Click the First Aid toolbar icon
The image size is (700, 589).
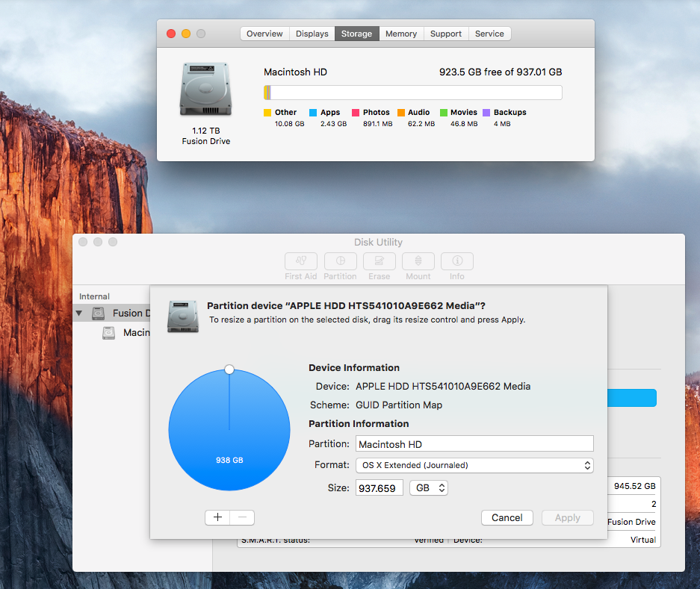pyautogui.click(x=301, y=261)
